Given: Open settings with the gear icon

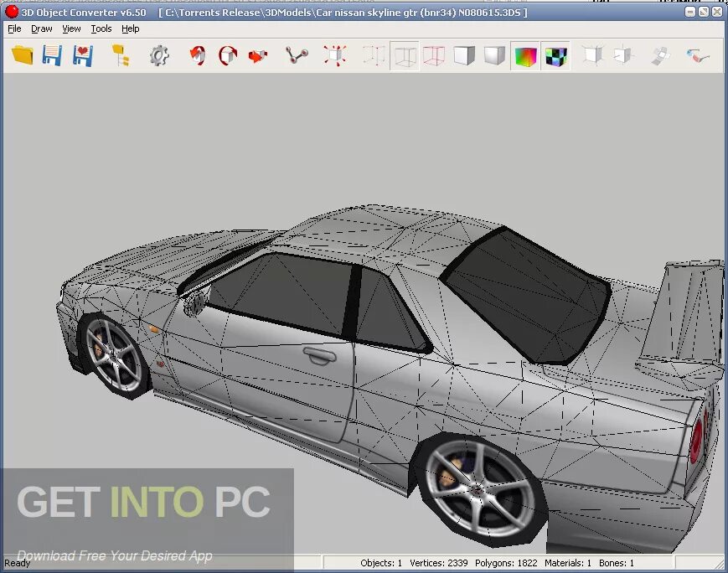Looking at the screenshot, I should point(159,56).
